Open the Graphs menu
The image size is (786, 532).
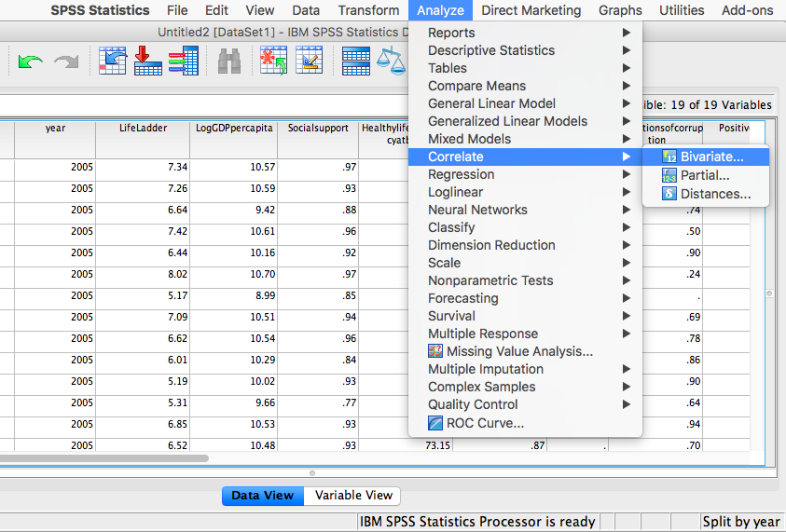point(620,10)
